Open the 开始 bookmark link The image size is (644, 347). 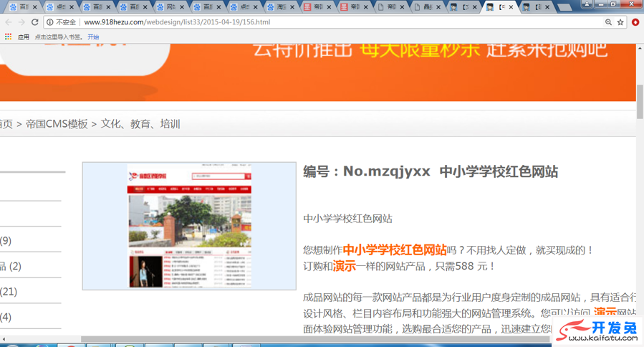tap(93, 37)
